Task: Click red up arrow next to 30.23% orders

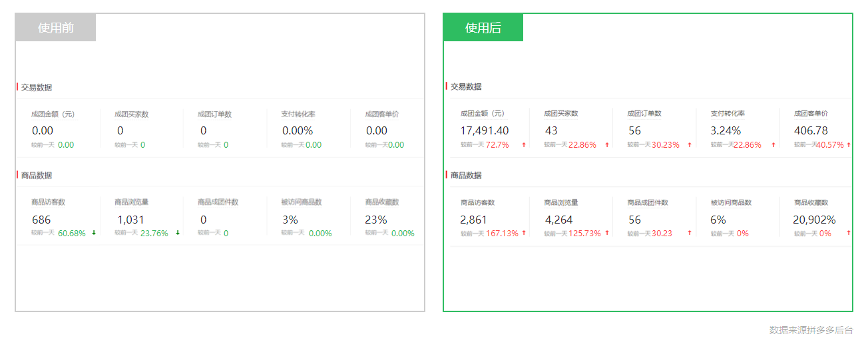Action: 690,145
